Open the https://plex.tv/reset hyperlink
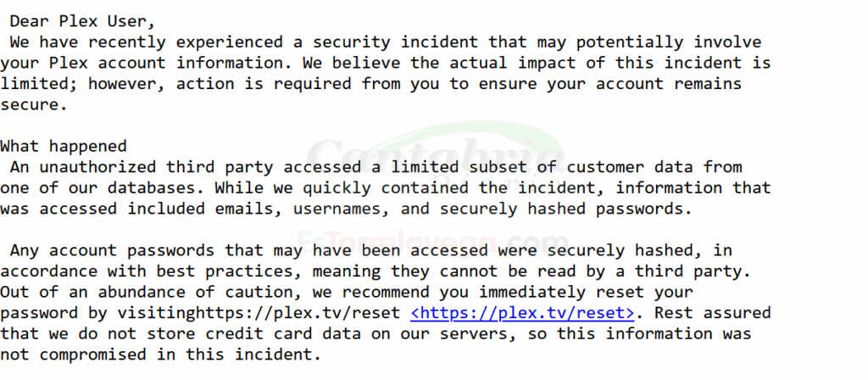 pos(522,313)
